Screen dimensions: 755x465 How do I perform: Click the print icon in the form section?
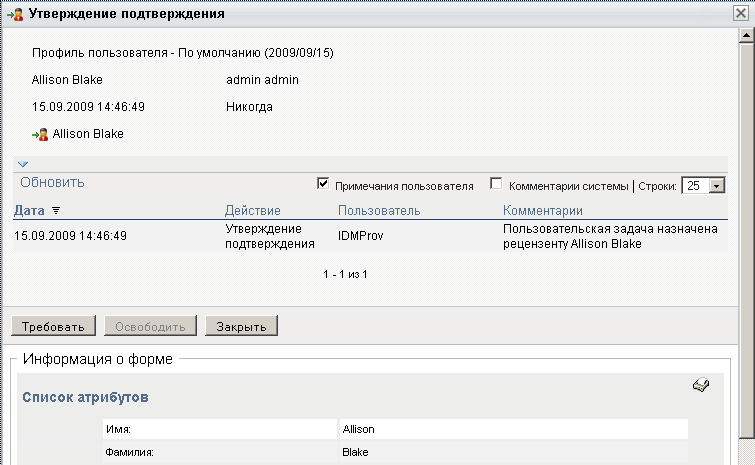coord(701,386)
